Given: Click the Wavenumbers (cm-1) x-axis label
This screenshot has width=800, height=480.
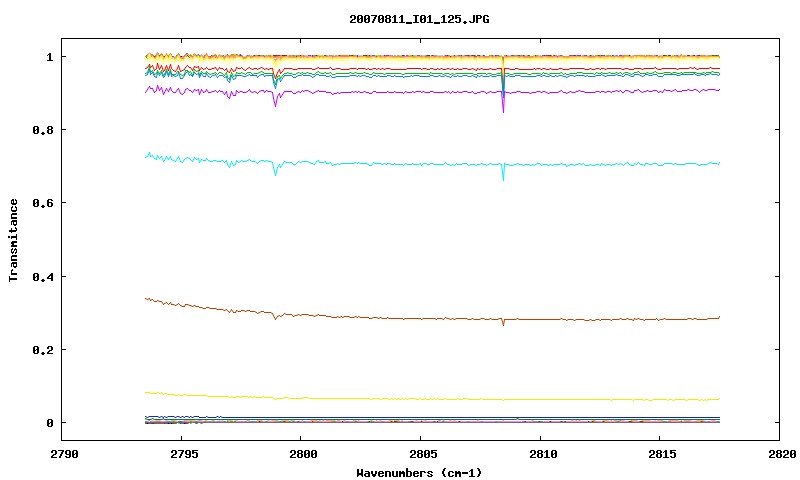Looking at the screenshot, I should [x=419, y=473].
